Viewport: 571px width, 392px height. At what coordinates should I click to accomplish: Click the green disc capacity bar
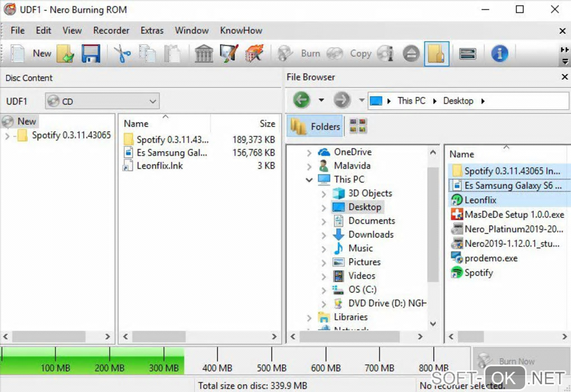[x=92, y=360]
